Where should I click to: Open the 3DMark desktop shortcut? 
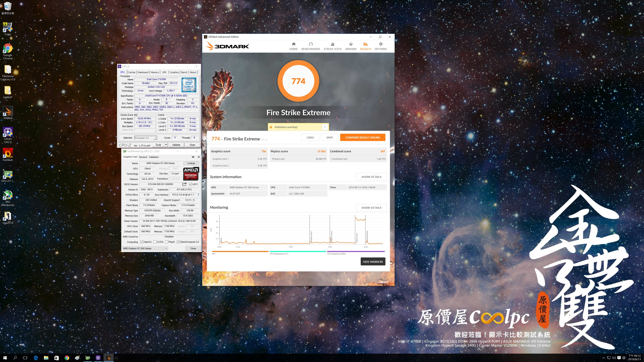tap(8, 113)
